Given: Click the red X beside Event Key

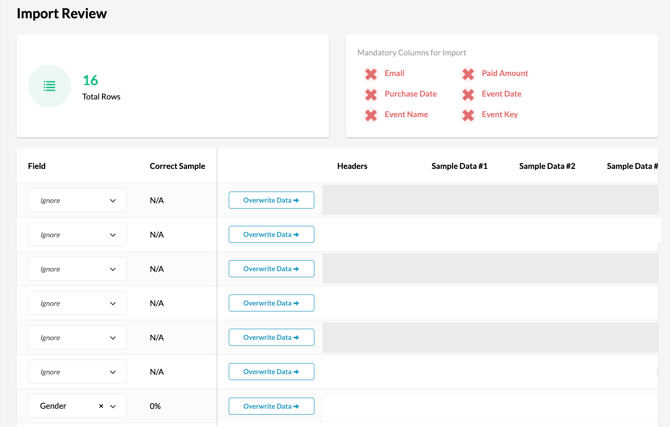Looking at the screenshot, I should click(468, 115).
